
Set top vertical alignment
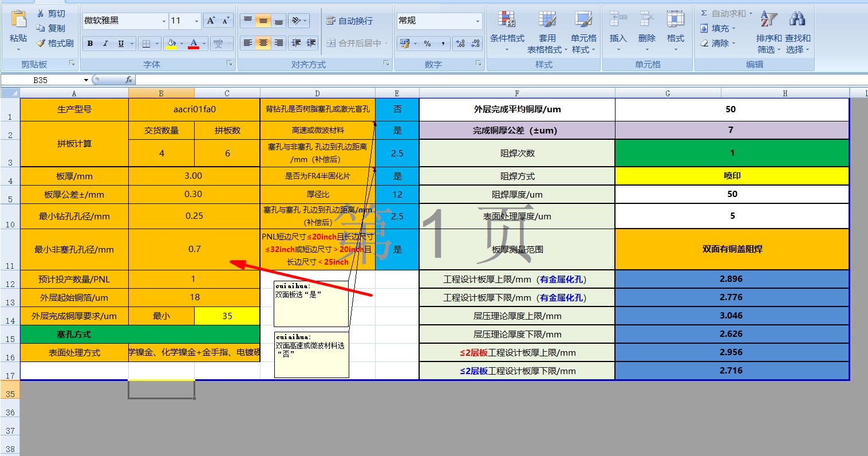coord(247,21)
